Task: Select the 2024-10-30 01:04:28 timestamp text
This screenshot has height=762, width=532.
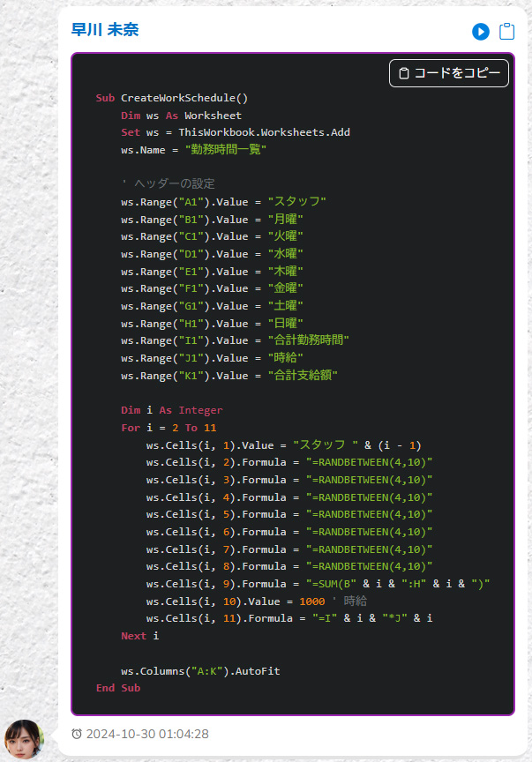Action: click(x=147, y=734)
